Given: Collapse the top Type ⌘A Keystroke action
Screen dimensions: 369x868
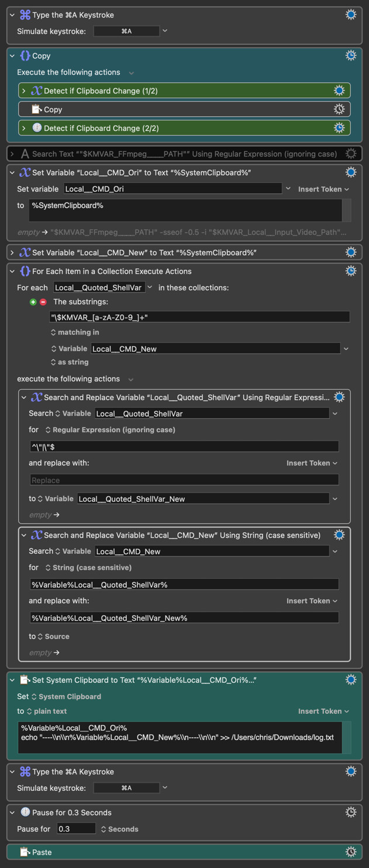Looking at the screenshot, I should point(12,15).
